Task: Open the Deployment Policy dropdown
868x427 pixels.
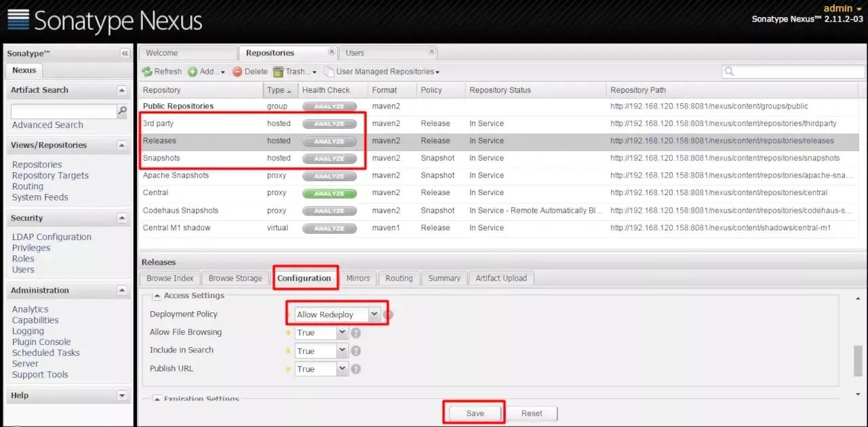Action: [374, 314]
